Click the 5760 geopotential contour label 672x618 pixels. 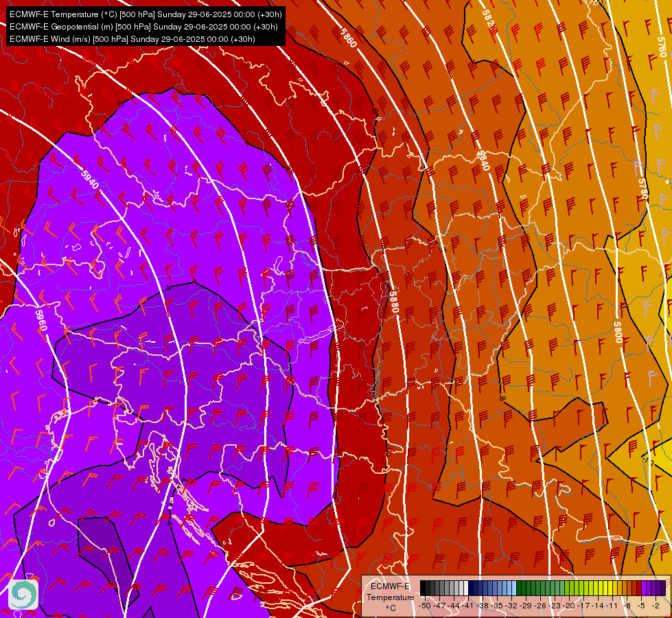pos(662,46)
